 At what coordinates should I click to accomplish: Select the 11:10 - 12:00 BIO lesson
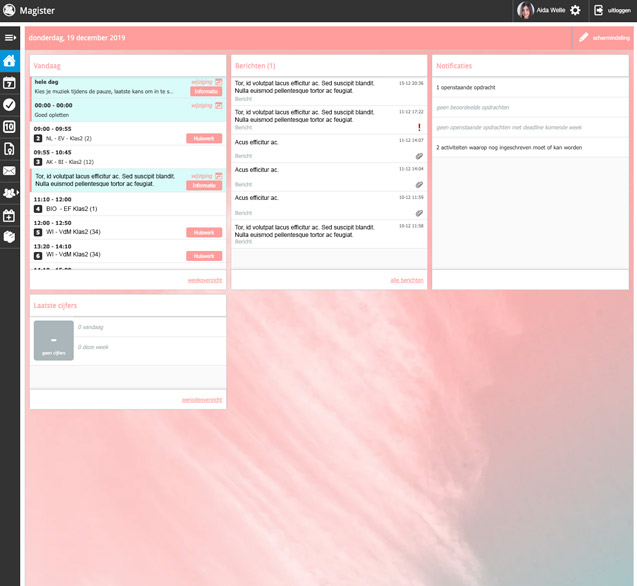[128, 204]
